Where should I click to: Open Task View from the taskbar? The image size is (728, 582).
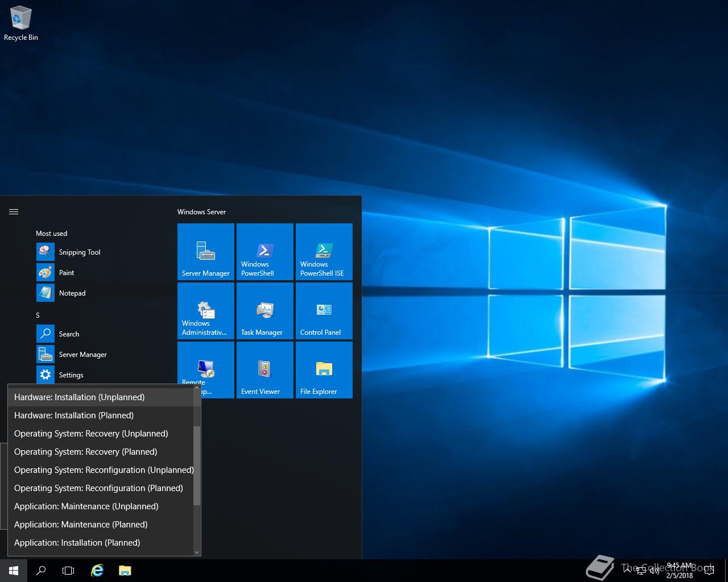68,571
